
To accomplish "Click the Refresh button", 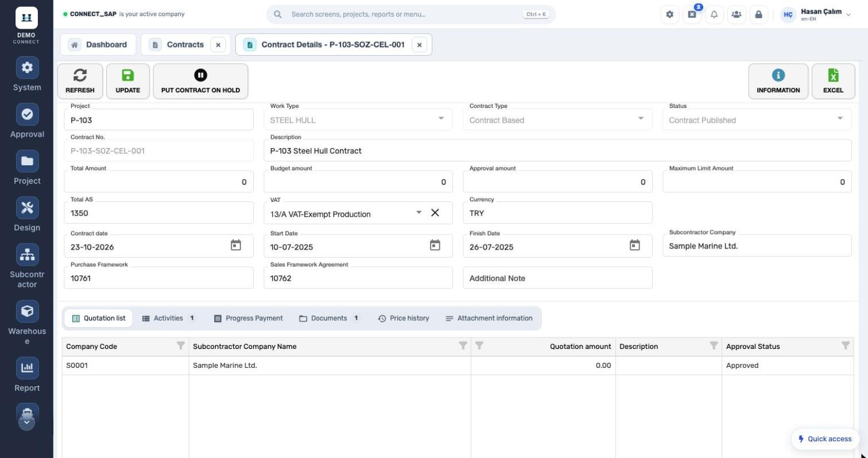I will coord(80,81).
